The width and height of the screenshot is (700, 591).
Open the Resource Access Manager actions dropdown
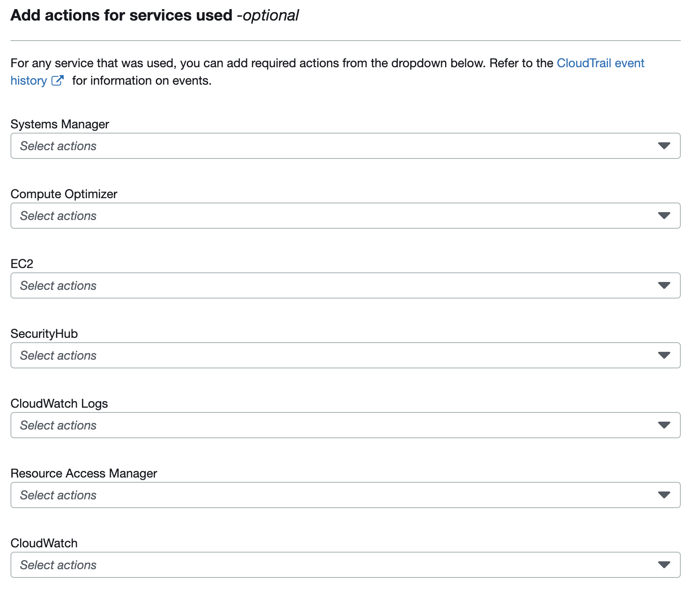[345, 495]
